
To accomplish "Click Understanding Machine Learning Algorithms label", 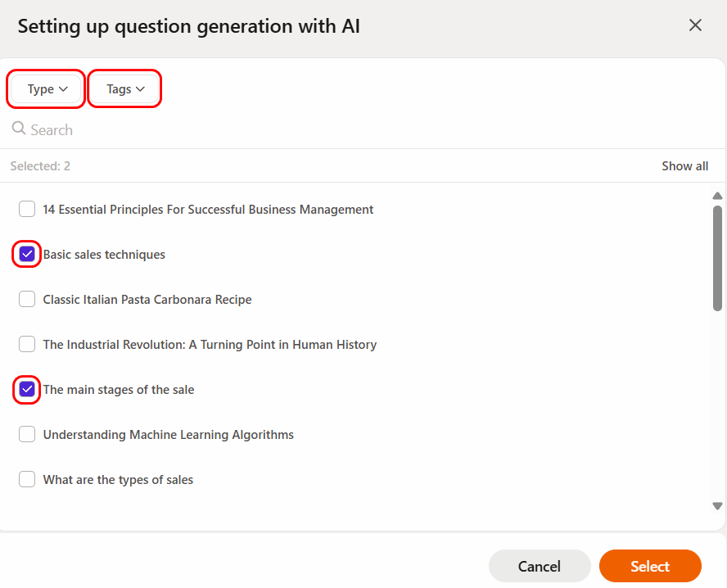I will (168, 435).
